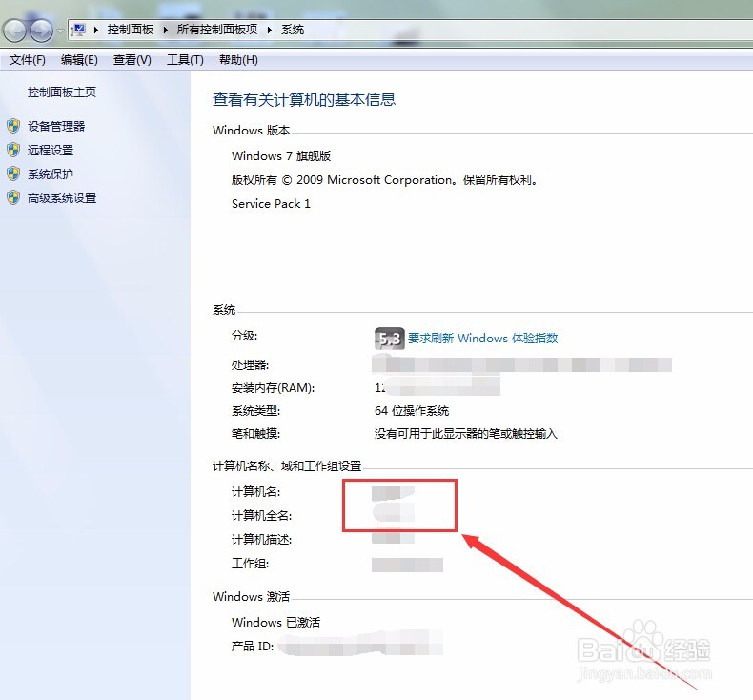
Task: Expand the arrow after 所有控制面板项 breadcrumb
Action: [x=270, y=30]
